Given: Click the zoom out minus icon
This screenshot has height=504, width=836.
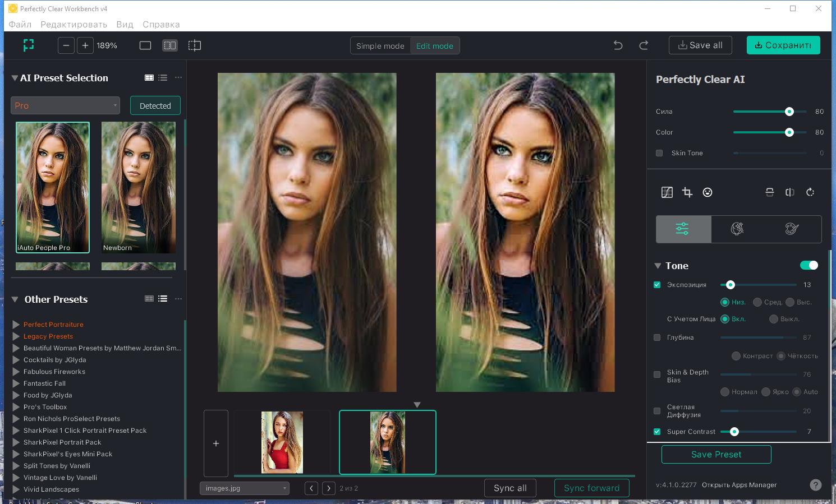Looking at the screenshot, I should pos(66,45).
